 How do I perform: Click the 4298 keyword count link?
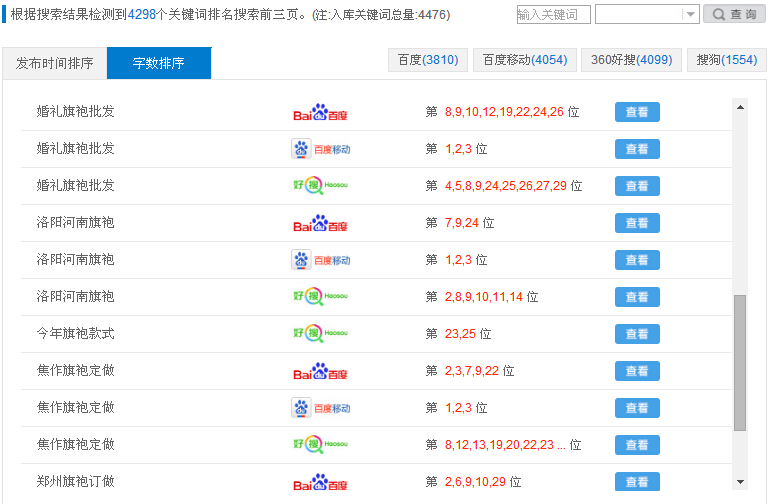tap(142, 15)
